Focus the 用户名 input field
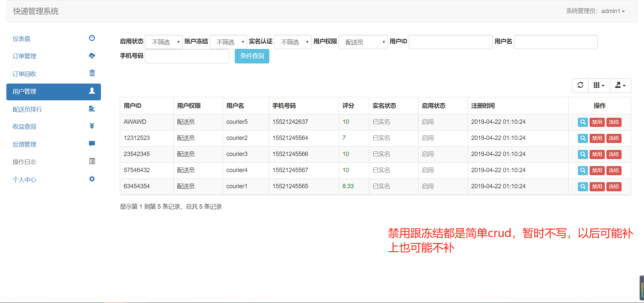The width and height of the screenshot is (644, 303). coord(556,42)
